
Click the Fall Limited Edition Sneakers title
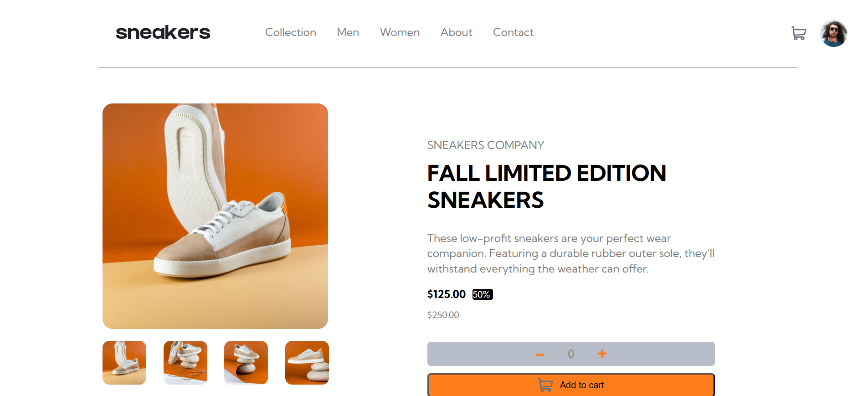coord(546,186)
